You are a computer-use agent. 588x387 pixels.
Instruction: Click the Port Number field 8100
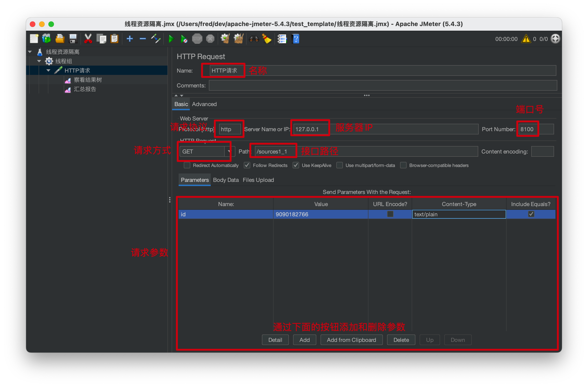pyautogui.click(x=536, y=129)
